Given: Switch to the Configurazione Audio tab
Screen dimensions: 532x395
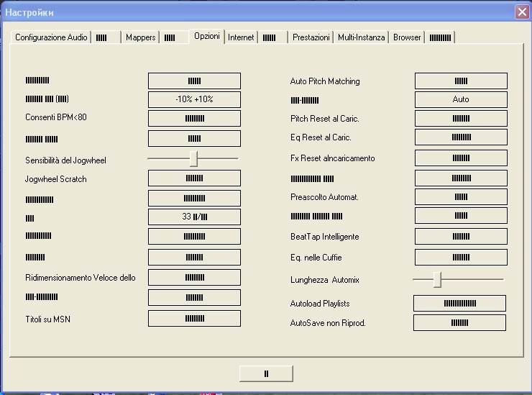Looking at the screenshot, I should tap(51, 37).
